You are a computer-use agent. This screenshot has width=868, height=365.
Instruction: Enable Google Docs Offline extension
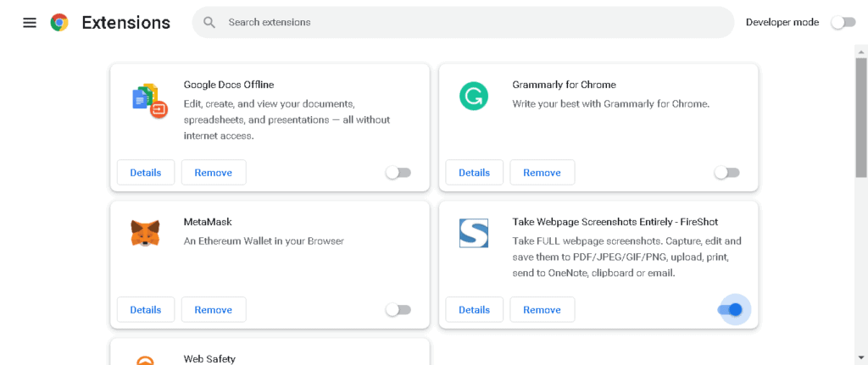pyautogui.click(x=398, y=173)
